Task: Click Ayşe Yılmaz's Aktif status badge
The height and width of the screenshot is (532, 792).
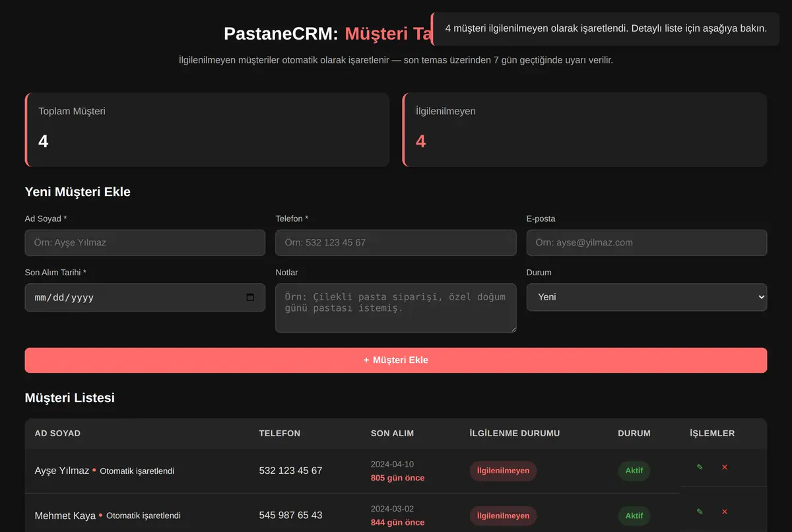Action: coord(634,471)
